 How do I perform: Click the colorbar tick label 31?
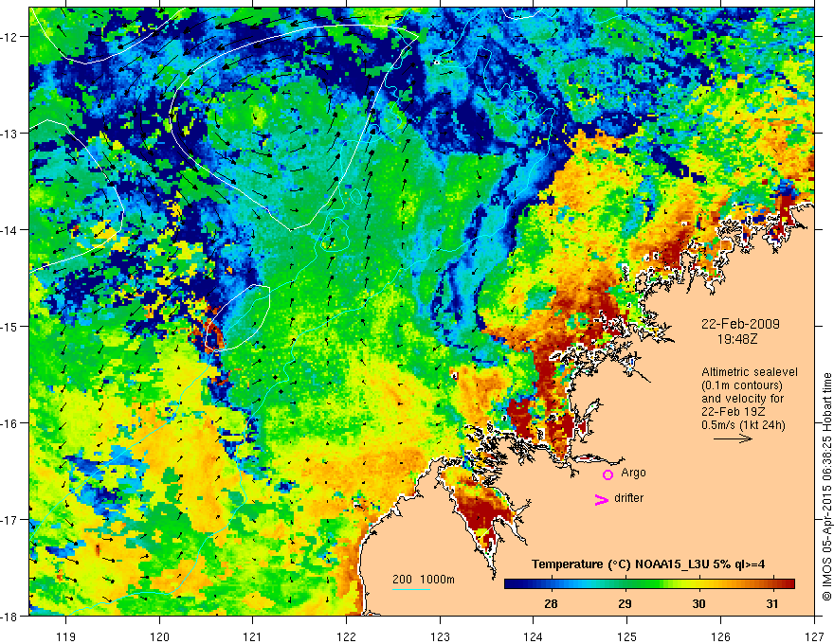[x=772, y=603]
